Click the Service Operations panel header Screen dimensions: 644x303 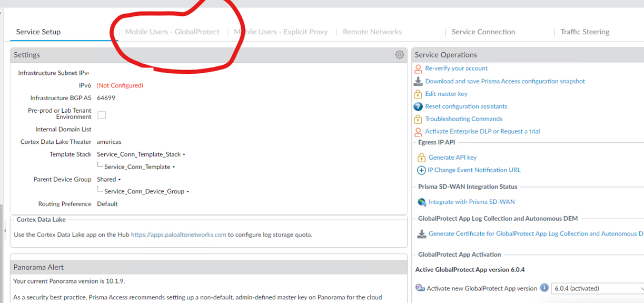coord(528,55)
